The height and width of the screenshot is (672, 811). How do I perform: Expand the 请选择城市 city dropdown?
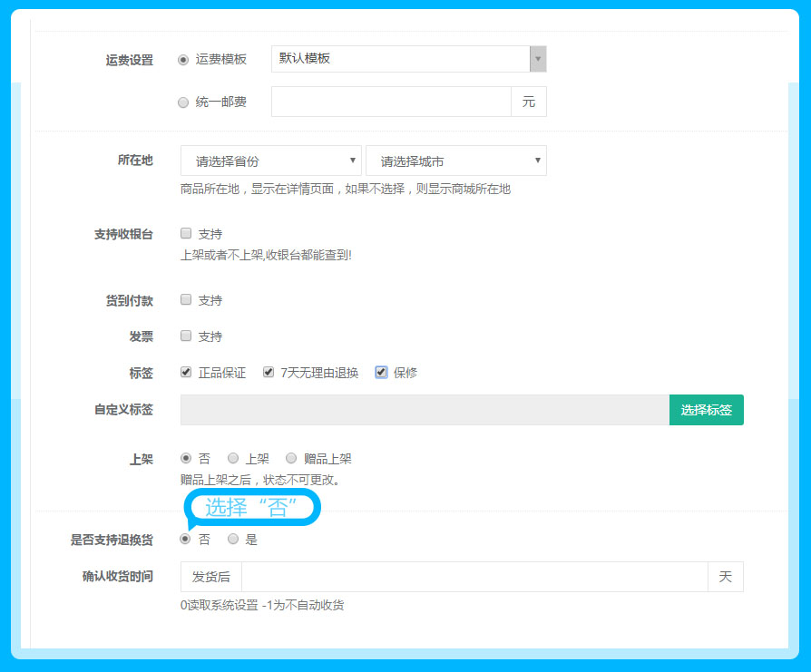[455, 161]
